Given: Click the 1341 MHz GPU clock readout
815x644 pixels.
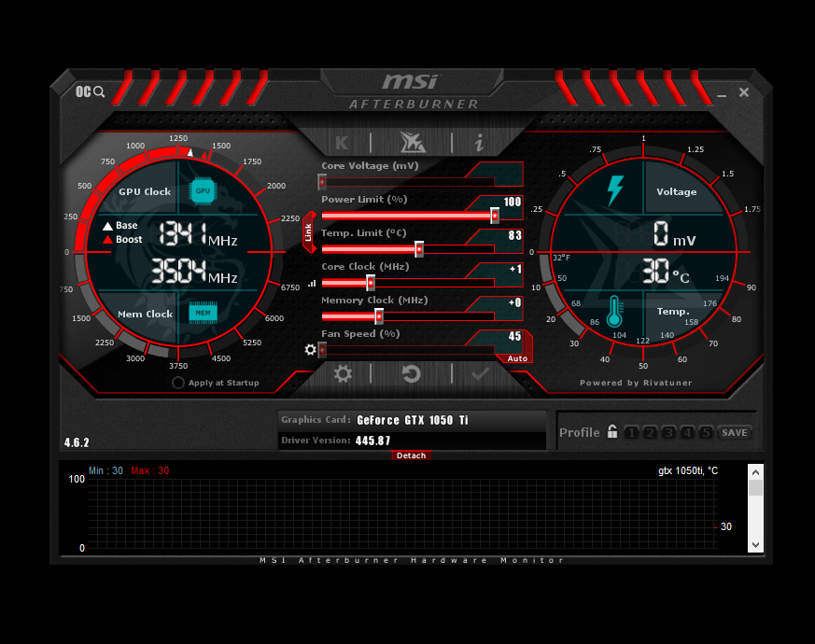Looking at the screenshot, I should point(198,234).
